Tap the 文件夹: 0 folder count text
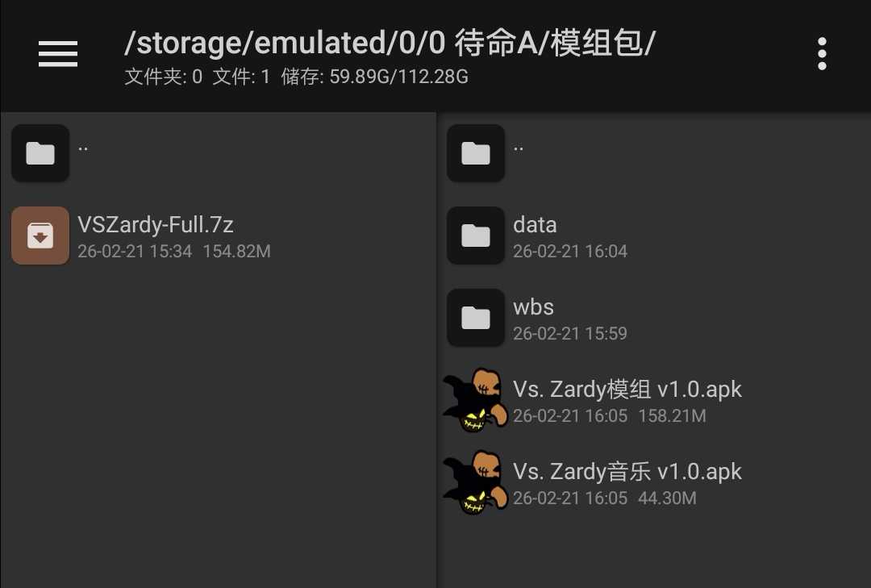This screenshot has height=588, width=871. tap(163, 77)
